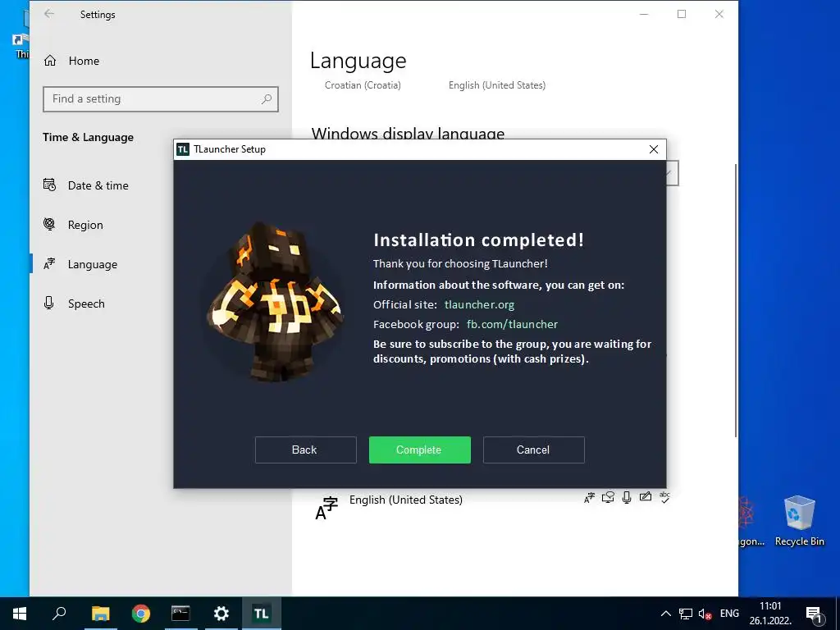The width and height of the screenshot is (840, 630).
Task: Open Command Prompt from taskbar
Action: coord(180,614)
